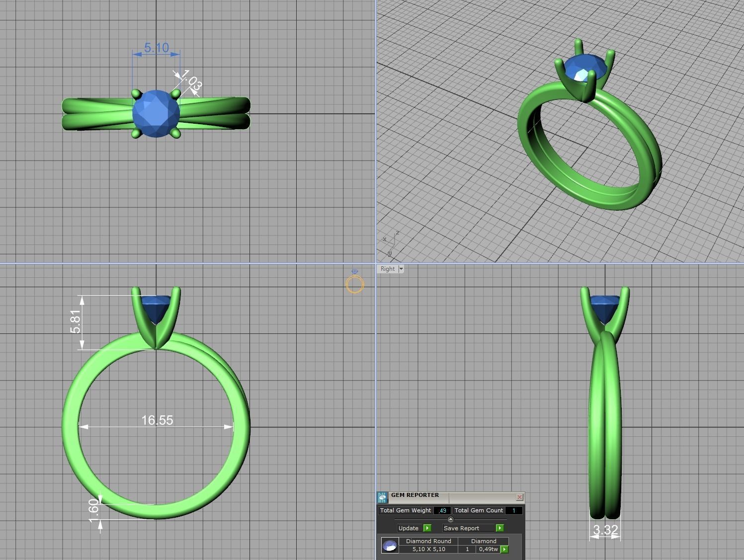This screenshot has width=744, height=560.
Task: Select the blue gem in perspective viewport
Action: (x=586, y=68)
